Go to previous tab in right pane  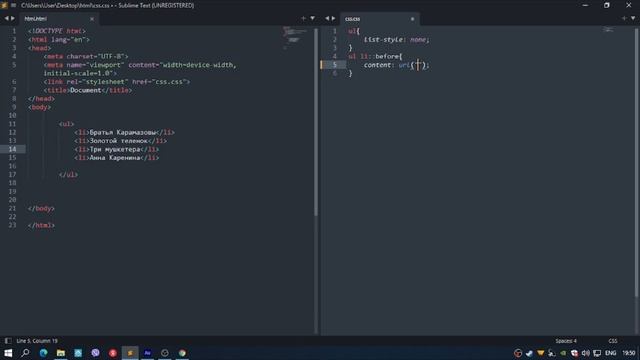327,18
